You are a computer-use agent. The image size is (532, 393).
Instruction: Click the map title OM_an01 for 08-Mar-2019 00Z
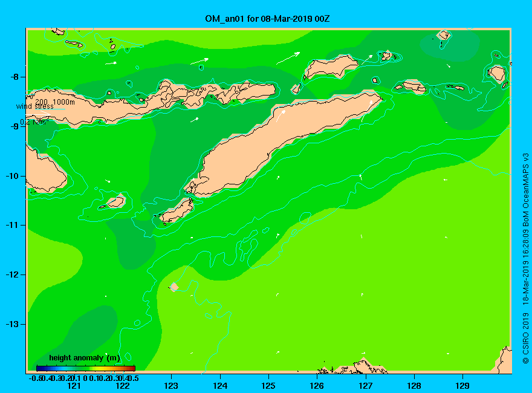[x=267, y=18]
